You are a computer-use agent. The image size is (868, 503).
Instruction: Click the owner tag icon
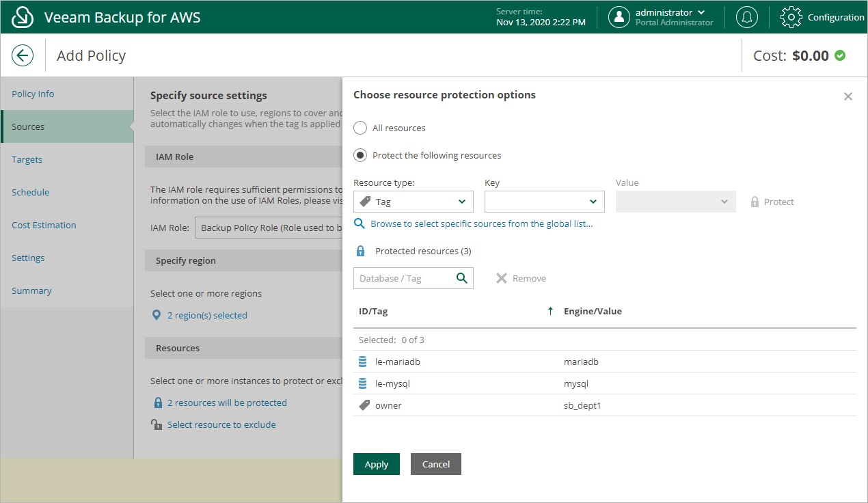[x=364, y=405]
